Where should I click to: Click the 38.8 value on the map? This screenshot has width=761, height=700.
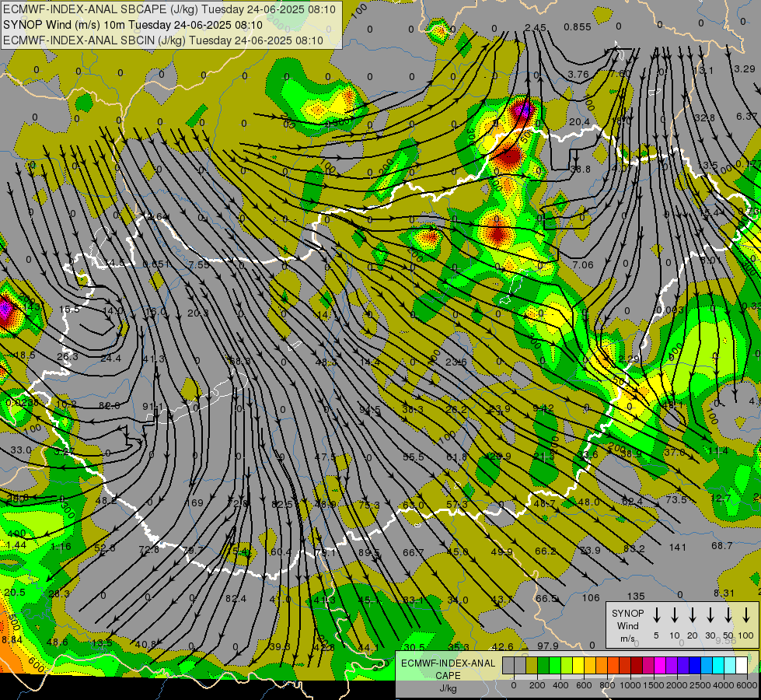tap(580, 169)
